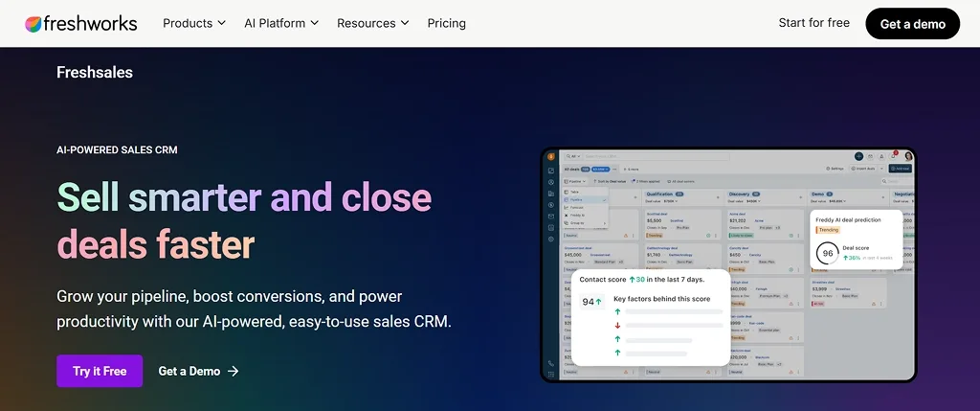Click the black Get a demo button
This screenshot has width=980, height=411.
pos(912,24)
